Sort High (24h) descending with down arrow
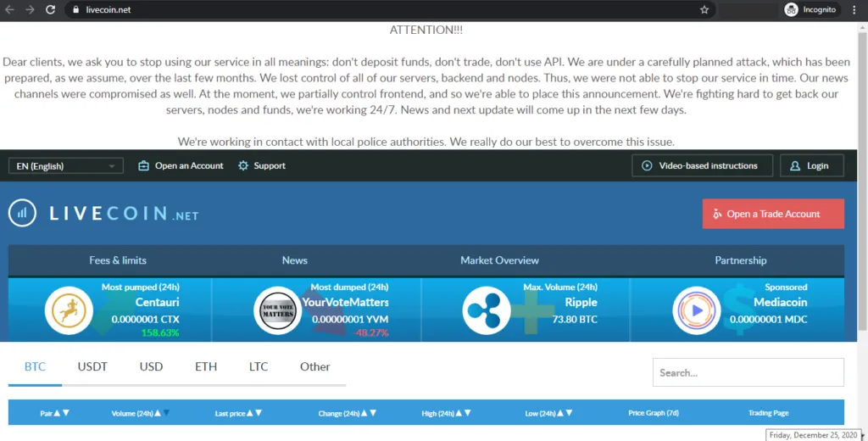Viewport: 868px width, 441px height. (x=468, y=413)
